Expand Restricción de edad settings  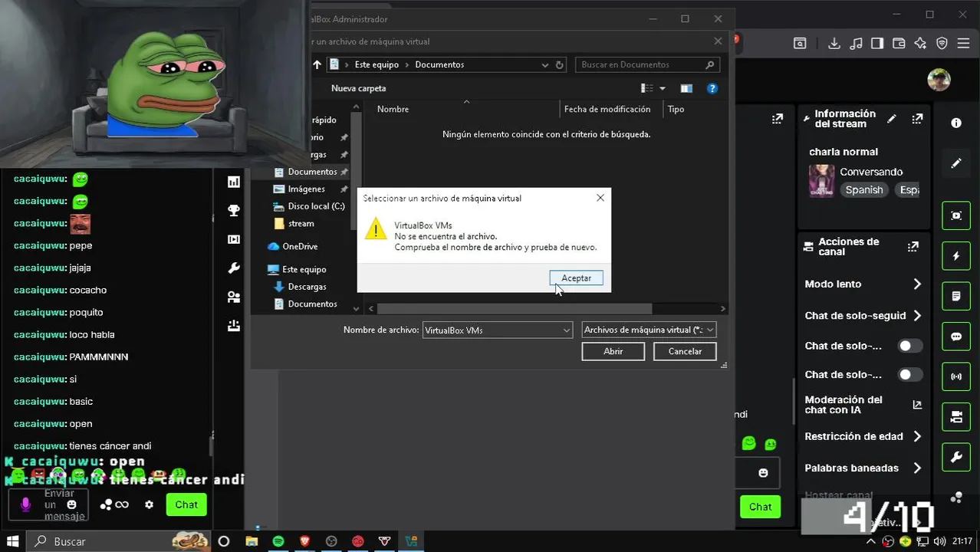[917, 436]
